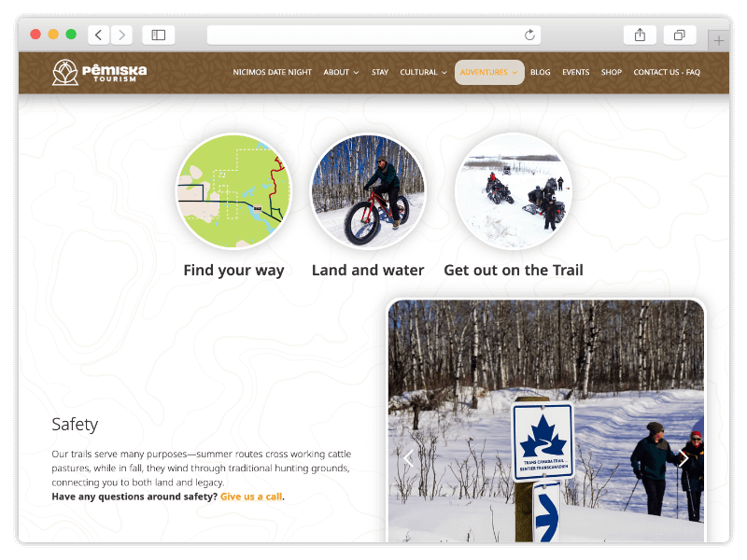Open Contact Us - FAQ link
The image size is (747, 560).
click(667, 73)
